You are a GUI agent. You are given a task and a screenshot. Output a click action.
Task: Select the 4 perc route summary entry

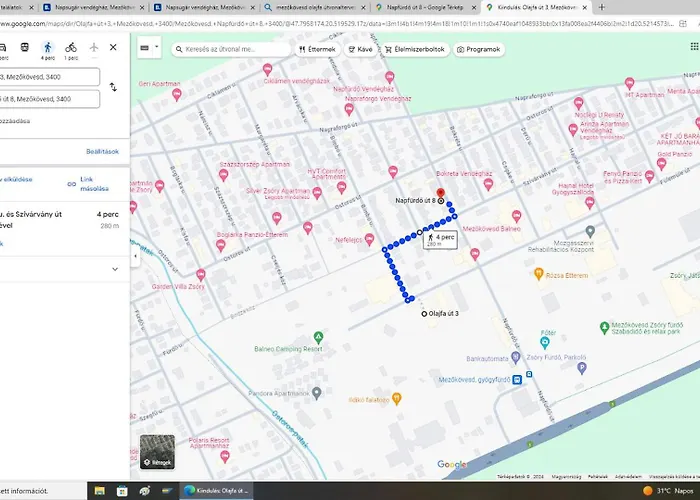(59, 220)
